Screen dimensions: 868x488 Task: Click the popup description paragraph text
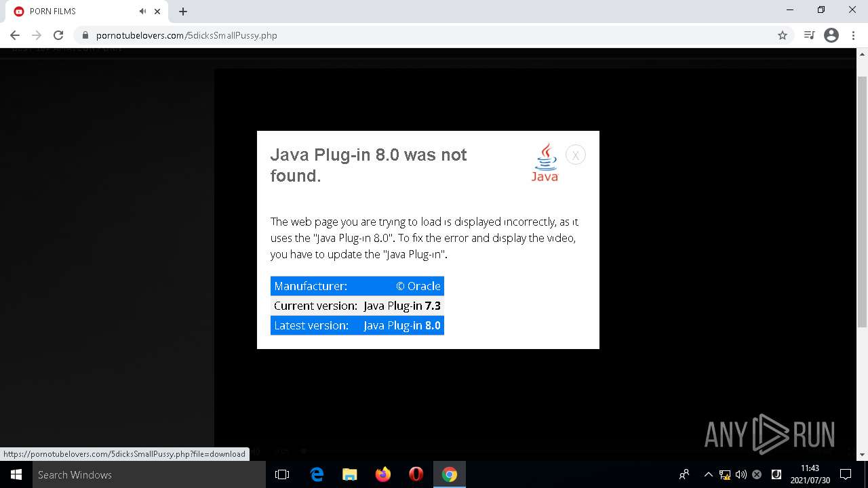424,238
